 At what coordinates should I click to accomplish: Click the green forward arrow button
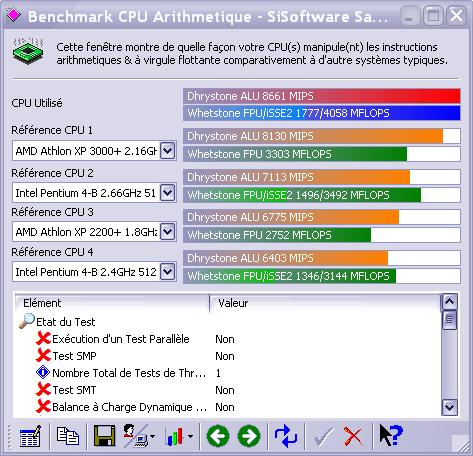(x=249, y=436)
